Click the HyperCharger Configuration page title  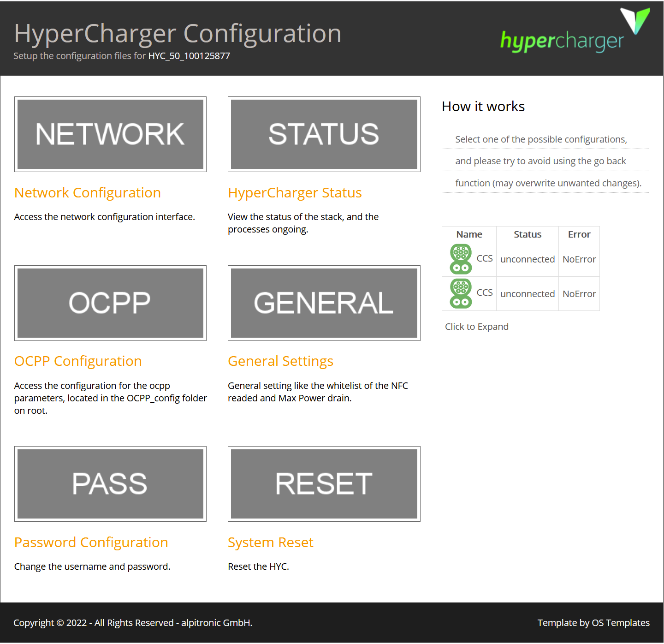pyautogui.click(x=178, y=34)
